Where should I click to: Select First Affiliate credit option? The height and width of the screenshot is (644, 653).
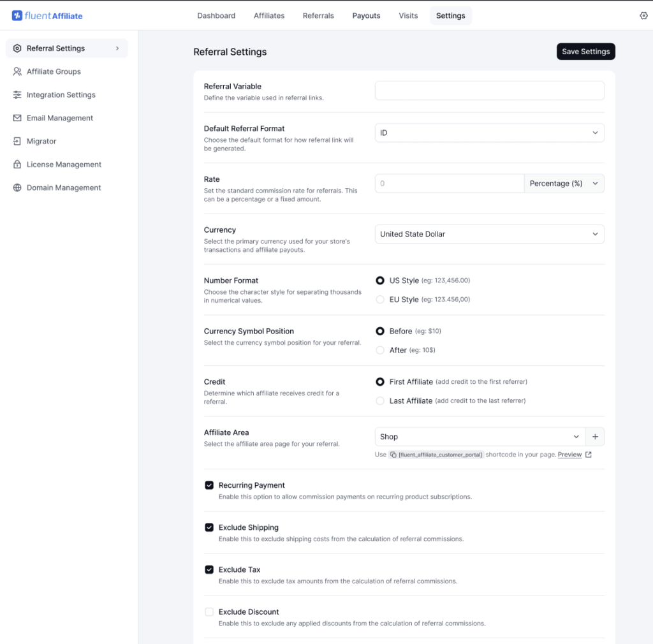pyautogui.click(x=380, y=382)
